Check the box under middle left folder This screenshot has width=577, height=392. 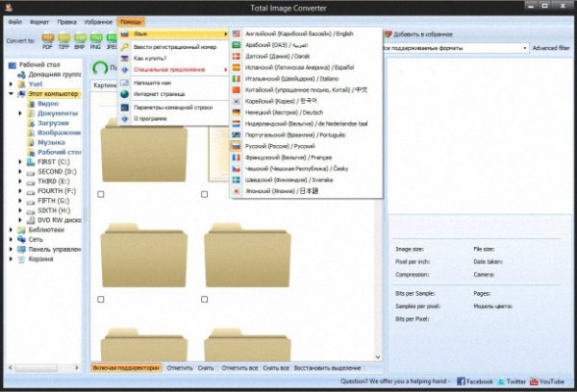pyautogui.click(x=101, y=300)
